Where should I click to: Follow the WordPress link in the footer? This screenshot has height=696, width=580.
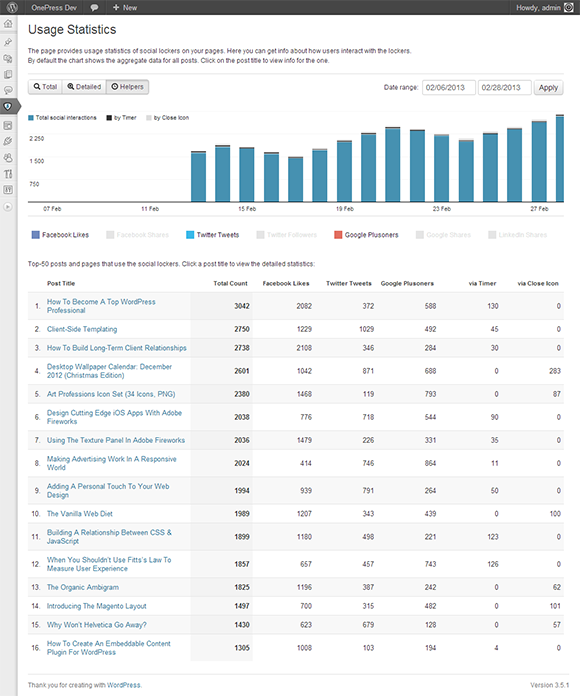pyautogui.click(x=124, y=685)
